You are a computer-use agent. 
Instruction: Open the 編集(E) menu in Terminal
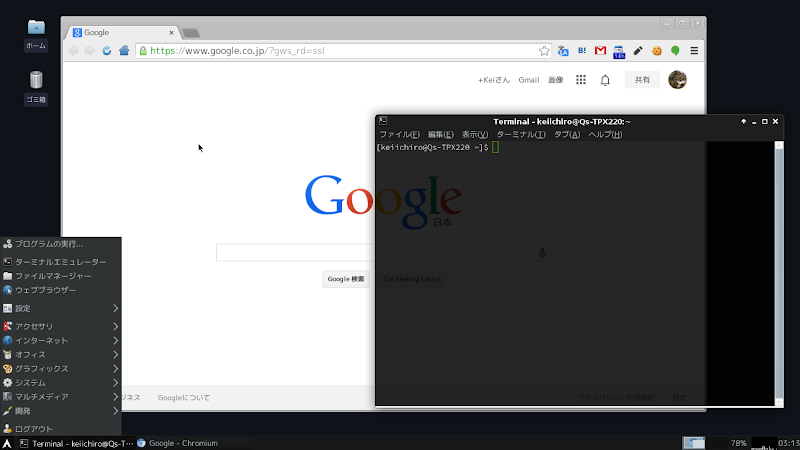click(441, 135)
